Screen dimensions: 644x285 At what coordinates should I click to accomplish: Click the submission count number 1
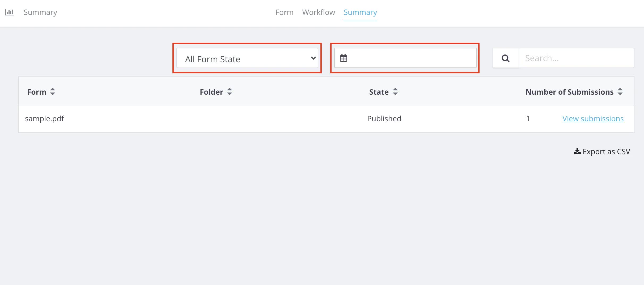click(528, 119)
